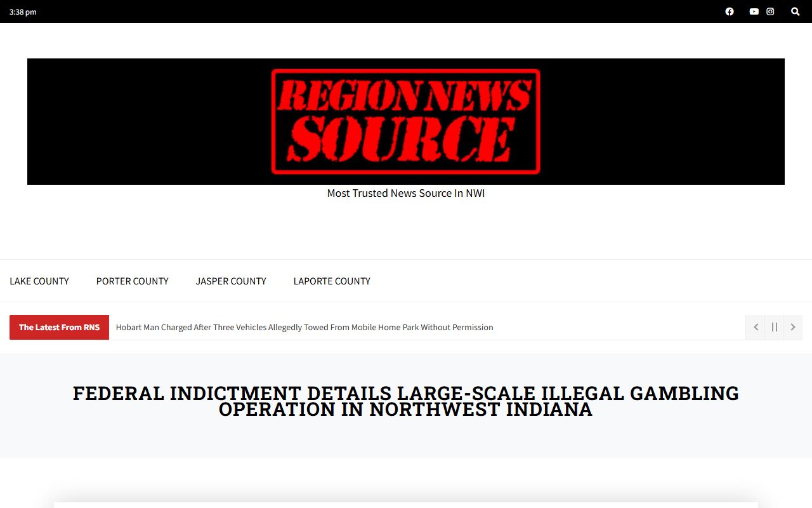Click the Federal Indictment article headline
Image resolution: width=812 pixels, height=508 pixels.
tap(406, 401)
